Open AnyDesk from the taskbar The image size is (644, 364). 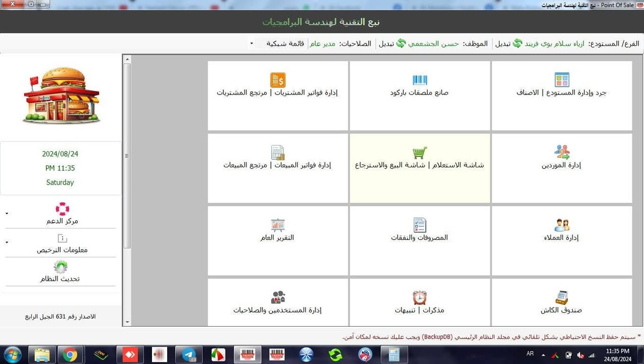(x=130, y=355)
